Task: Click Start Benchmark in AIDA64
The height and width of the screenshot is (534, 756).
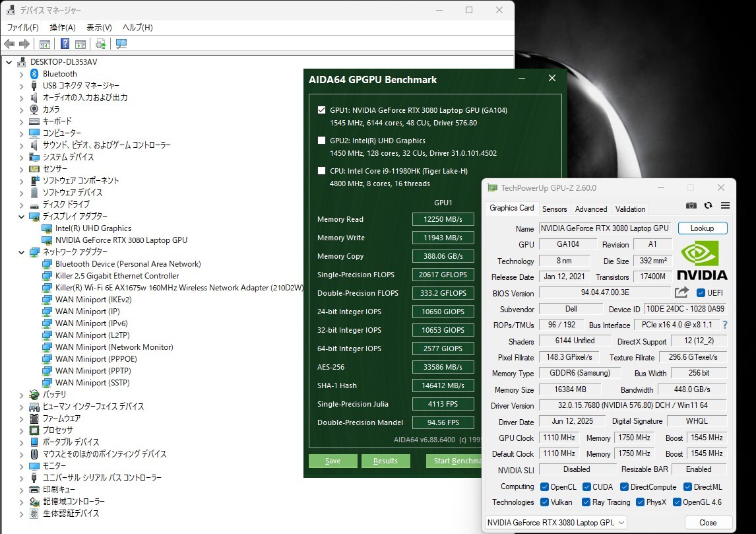Action: (454, 461)
